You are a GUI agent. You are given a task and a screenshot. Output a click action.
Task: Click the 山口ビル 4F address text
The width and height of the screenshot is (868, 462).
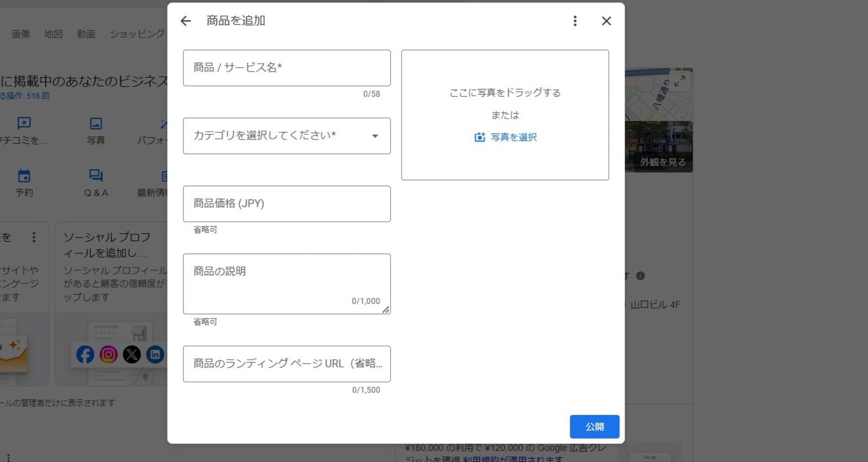coord(655,305)
